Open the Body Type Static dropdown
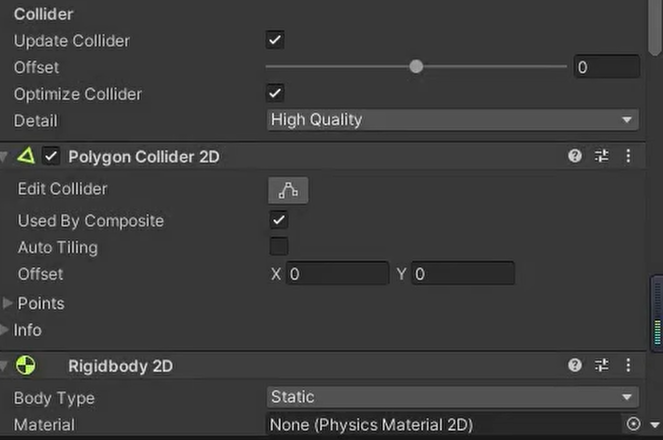 tap(452, 398)
